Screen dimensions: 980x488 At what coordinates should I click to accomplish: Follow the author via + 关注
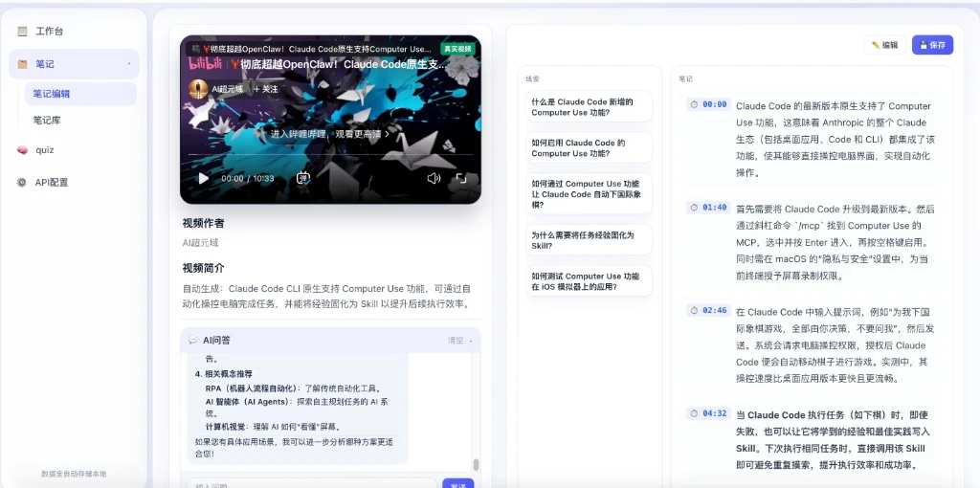coord(266,89)
